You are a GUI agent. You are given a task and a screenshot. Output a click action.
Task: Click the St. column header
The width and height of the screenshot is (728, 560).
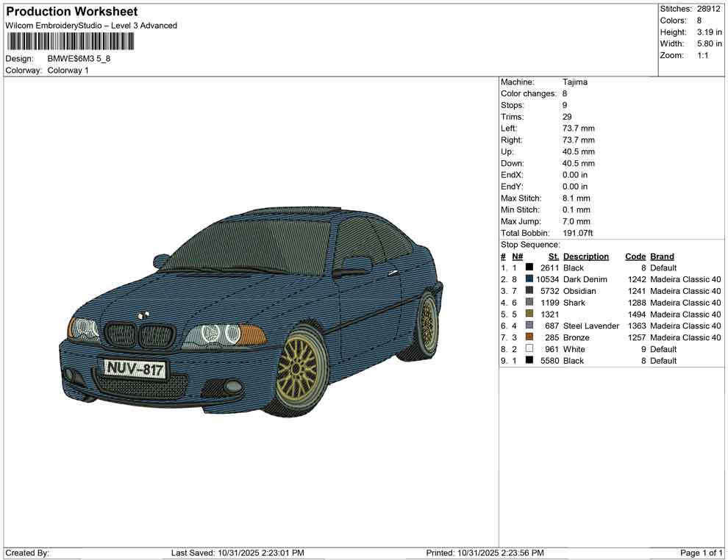tap(552, 256)
